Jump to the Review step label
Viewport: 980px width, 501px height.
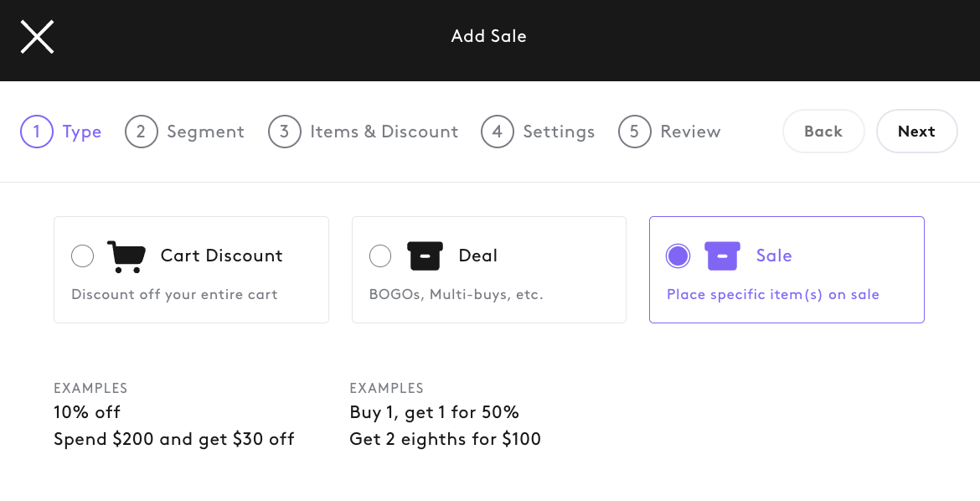[691, 132]
